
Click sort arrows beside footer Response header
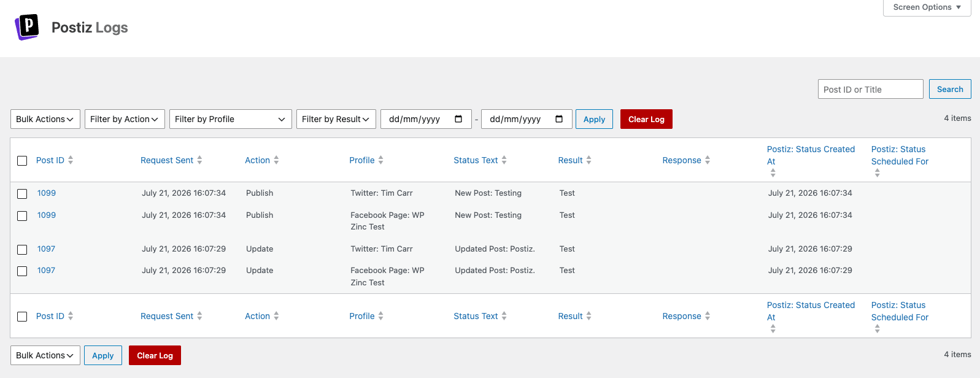point(708,316)
